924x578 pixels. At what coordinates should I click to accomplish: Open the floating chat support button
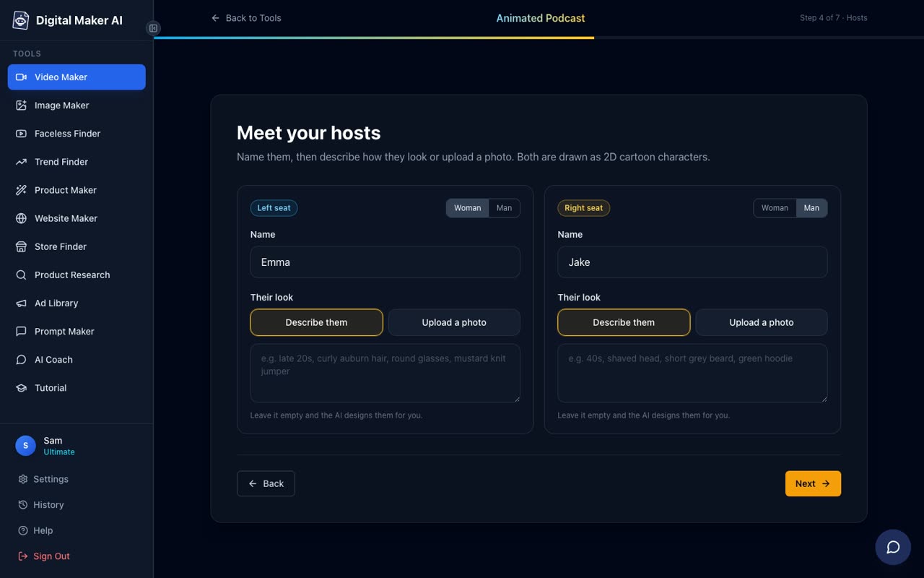click(x=893, y=547)
